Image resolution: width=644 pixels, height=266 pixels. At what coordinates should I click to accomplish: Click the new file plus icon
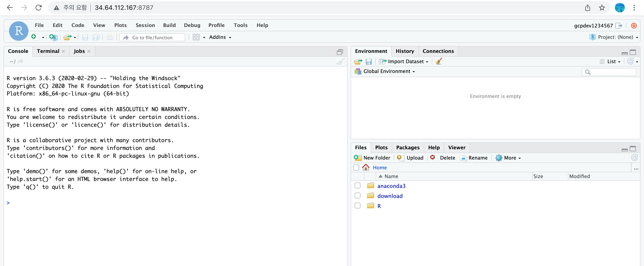click(34, 37)
